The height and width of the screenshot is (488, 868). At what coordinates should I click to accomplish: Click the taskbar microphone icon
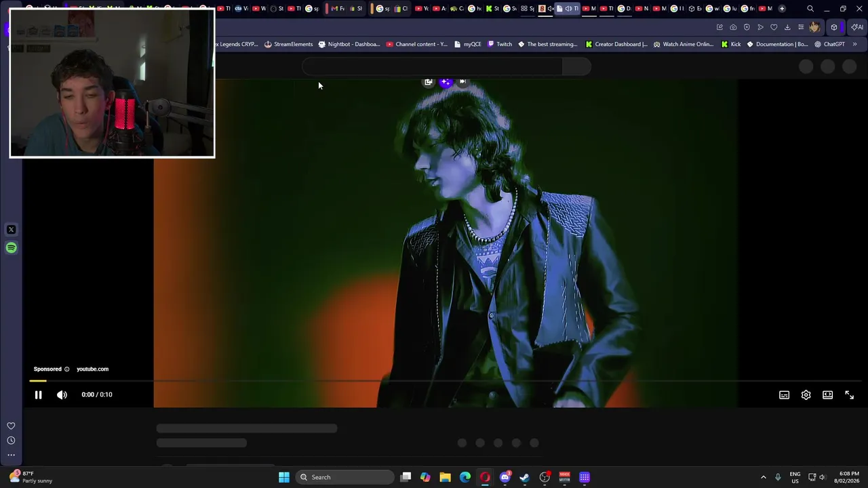778,477
